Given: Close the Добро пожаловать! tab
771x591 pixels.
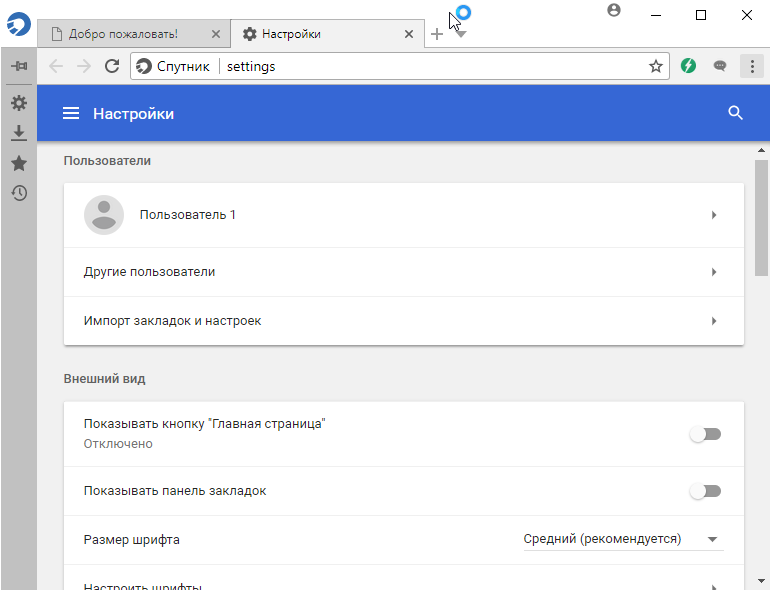Looking at the screenshot, I should coord(216,34).
